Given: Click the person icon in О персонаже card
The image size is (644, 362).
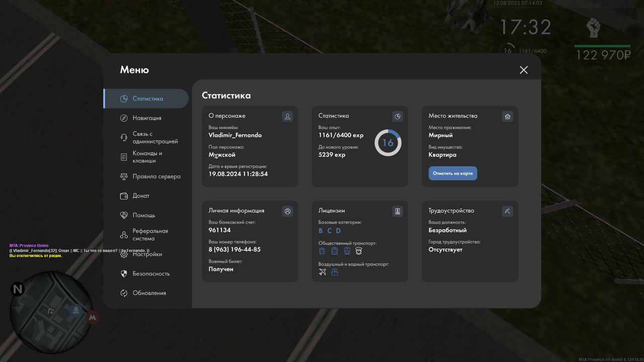Looking at the screenshot, I should click(287, 117).
